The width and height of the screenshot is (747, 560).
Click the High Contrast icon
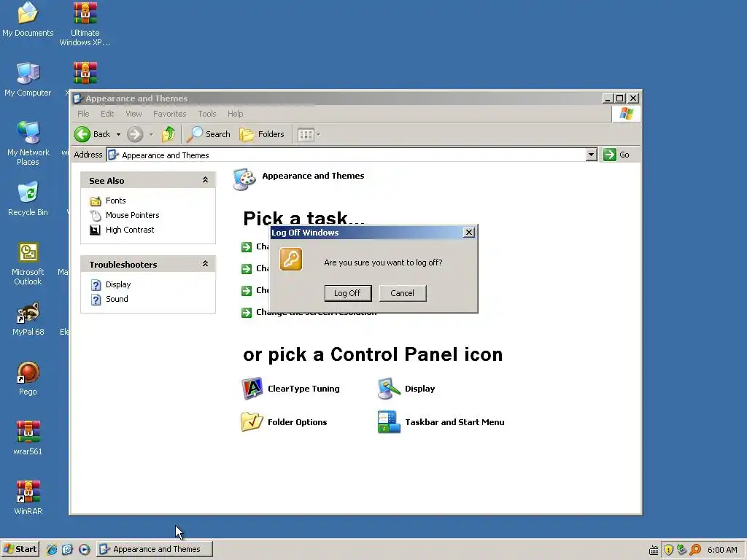pyautogui.click(x=96, y=230)
